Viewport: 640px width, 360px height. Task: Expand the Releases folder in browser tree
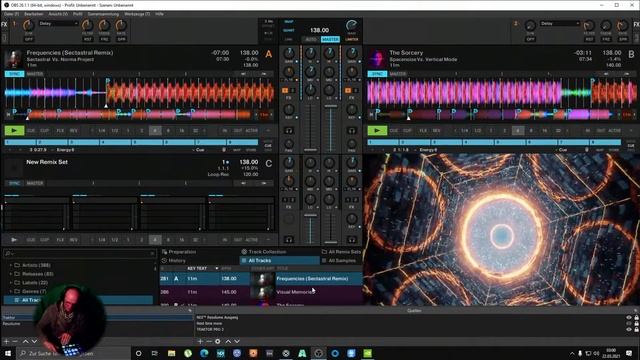coord(11,274)
